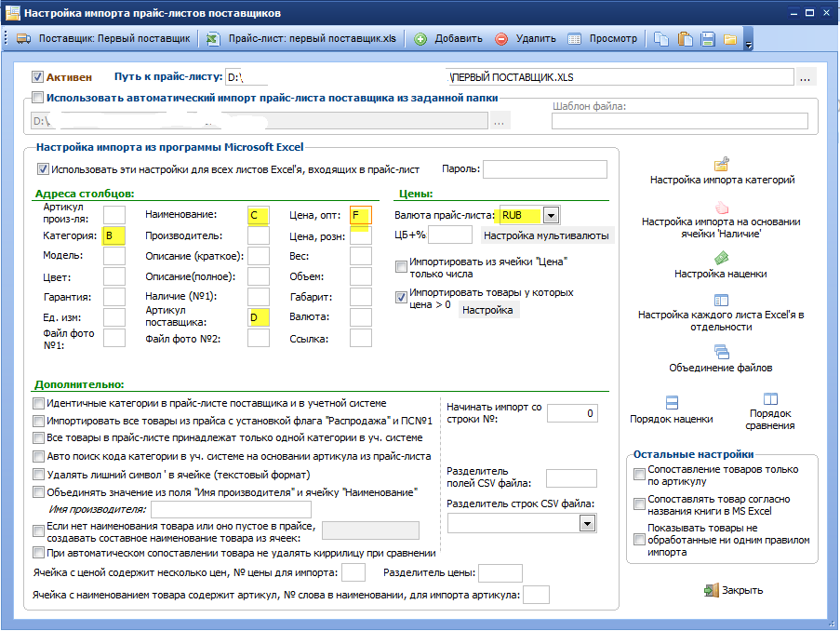Check do not remove Cyrillic when comparing
This screenshot has width=840, height=631.
(38, 553)
